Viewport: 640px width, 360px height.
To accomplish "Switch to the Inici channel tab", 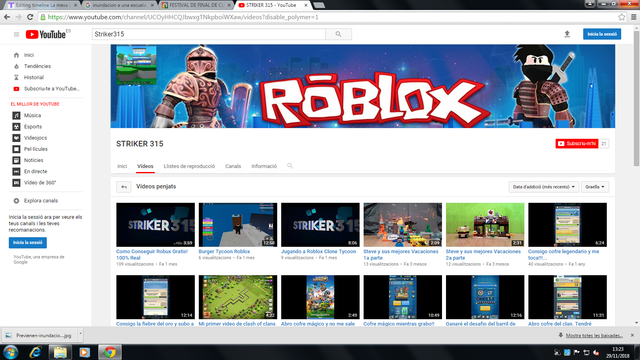I will pos(122,166).
